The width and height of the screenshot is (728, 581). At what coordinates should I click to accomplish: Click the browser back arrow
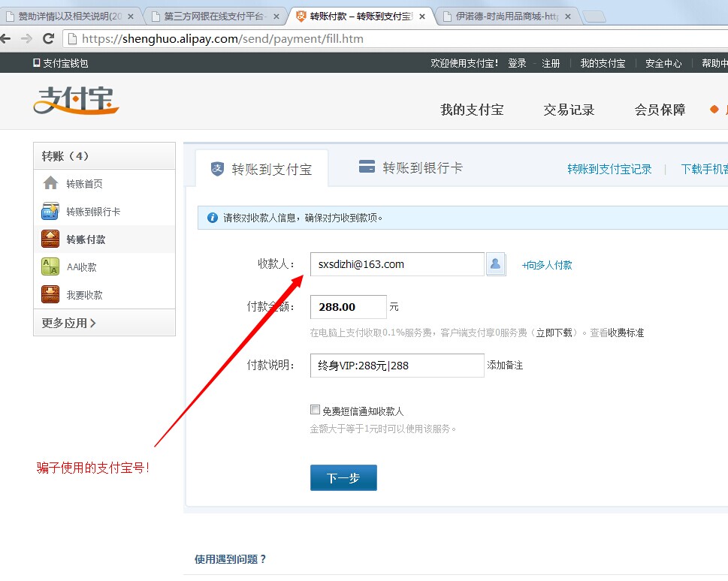[5, 38]
